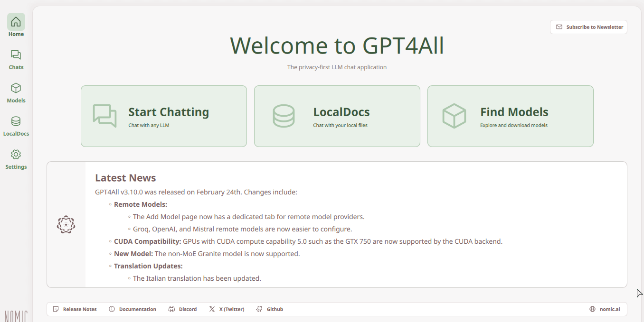Click the 'Welcome to GPT4All' heading
Viewport: 644px width, 322px height.
coord(337,46)
